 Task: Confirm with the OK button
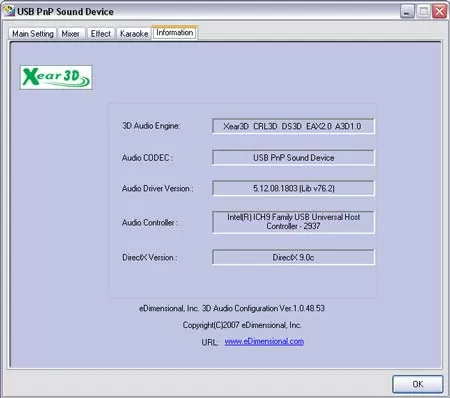(418, 384)
